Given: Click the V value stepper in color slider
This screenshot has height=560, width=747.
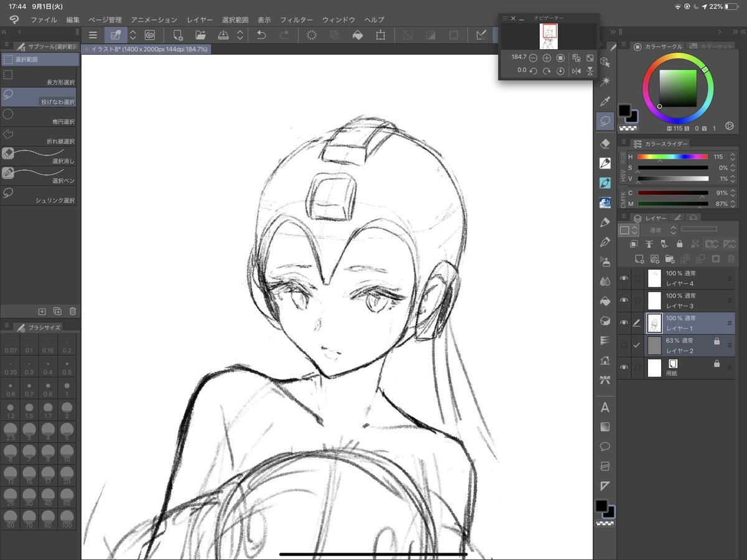Looking at the screenshot, I should click(x=733, y=179).
